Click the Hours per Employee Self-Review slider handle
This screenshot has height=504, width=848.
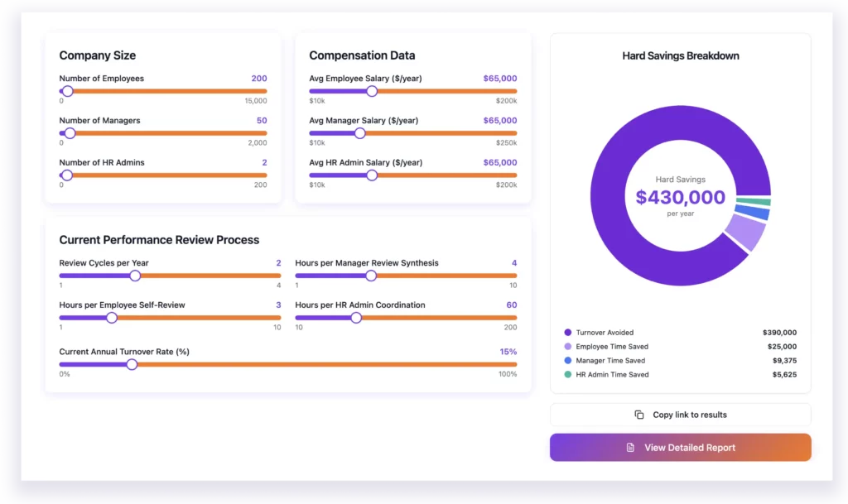112,318
